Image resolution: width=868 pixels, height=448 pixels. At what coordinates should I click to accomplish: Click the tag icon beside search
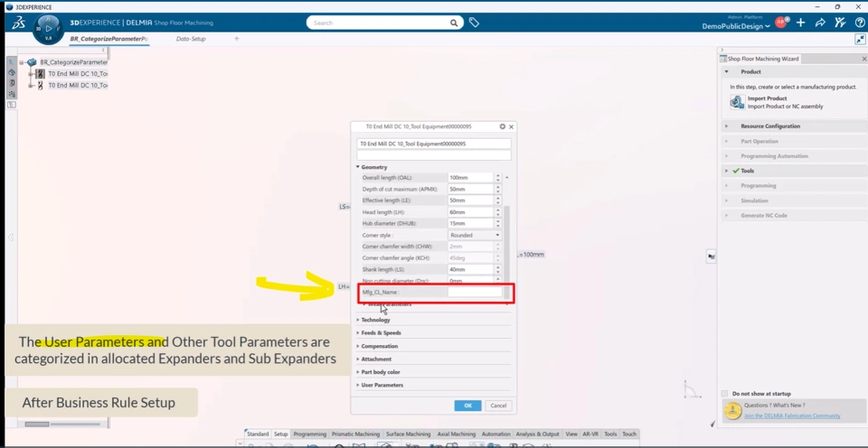[x=474, y=23]
